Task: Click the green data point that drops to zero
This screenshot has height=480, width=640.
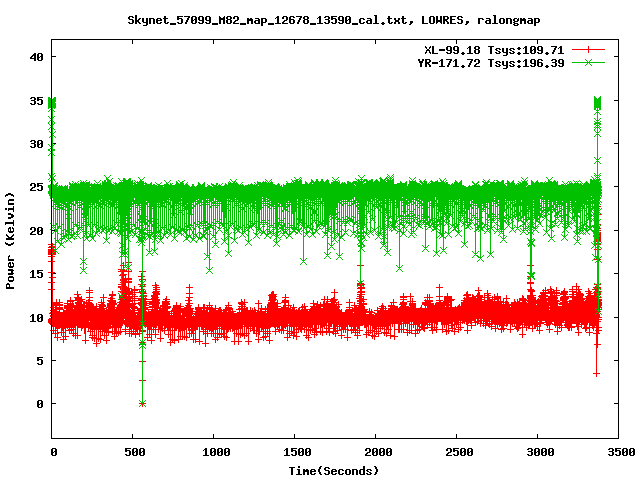Action: pos(143,403)
